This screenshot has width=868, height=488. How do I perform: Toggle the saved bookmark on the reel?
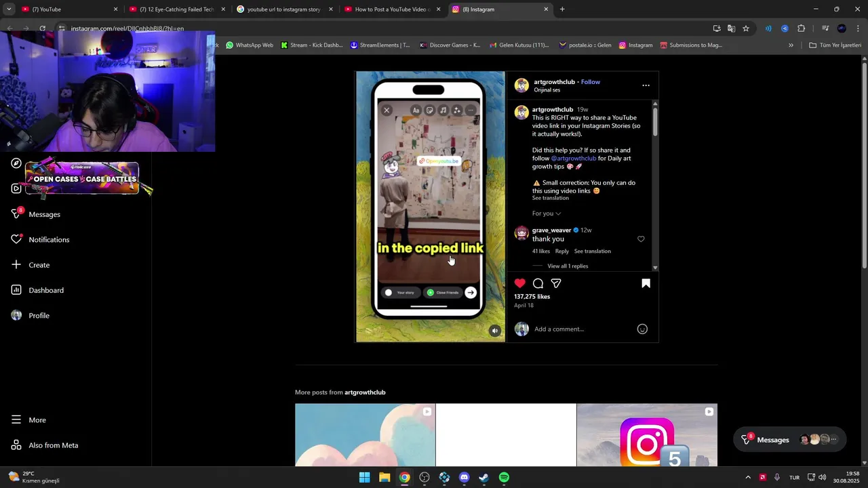point(646,283)
